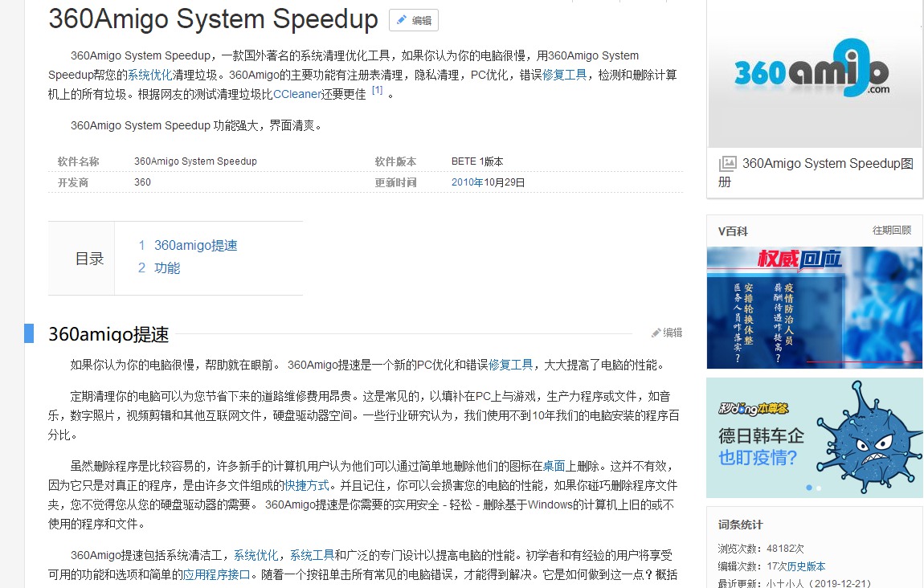The width and height of the screenshot is (924, 588).
Task: Open the 德日韩车企 也盯疫情 banner
Action: 815,438
